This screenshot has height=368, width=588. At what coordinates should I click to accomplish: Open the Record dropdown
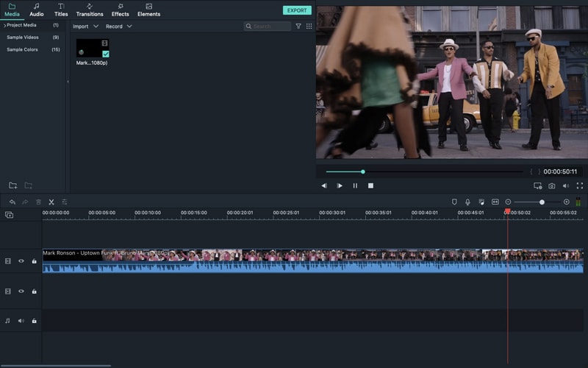point(118,26)
